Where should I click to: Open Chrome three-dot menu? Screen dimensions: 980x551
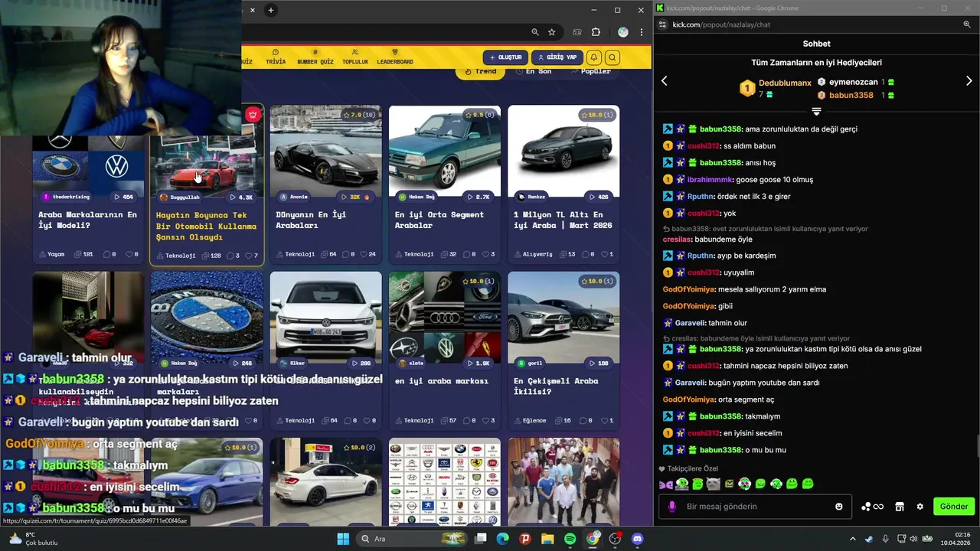point(641,32)
